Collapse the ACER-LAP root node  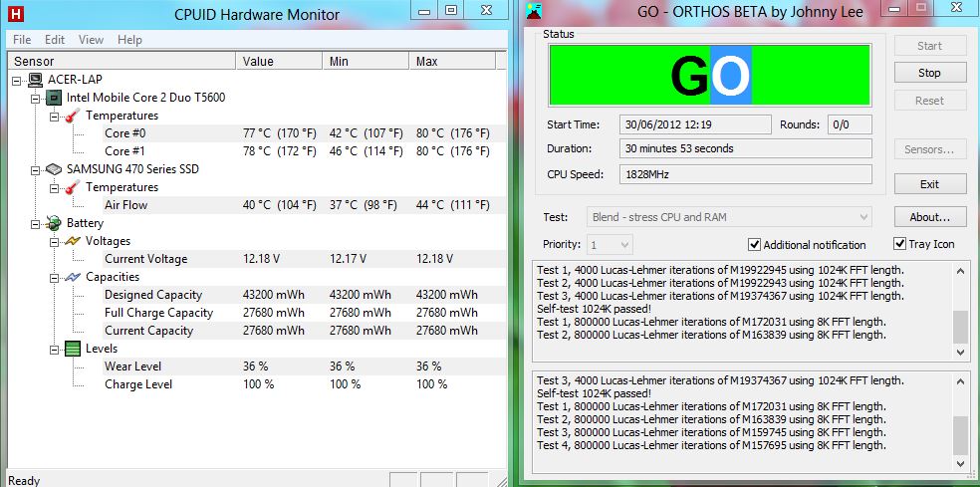point(16,80)
